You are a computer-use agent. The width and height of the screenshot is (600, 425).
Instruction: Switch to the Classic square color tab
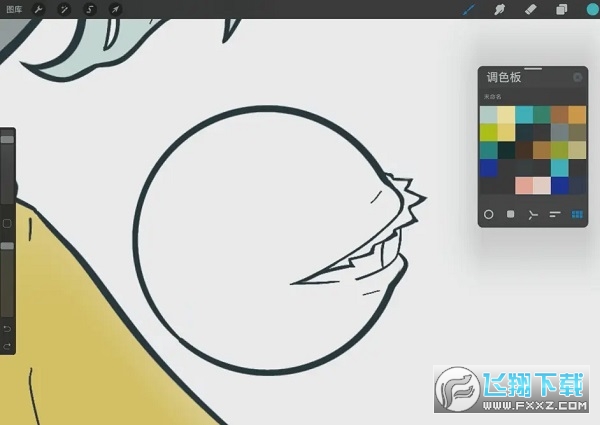(x=510, y=214)
